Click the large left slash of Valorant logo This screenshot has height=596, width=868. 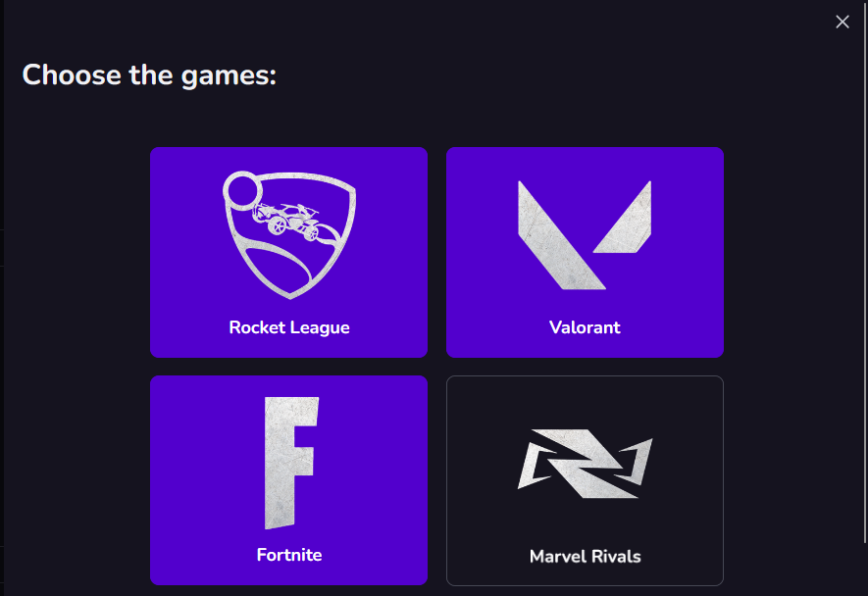[561, 234]
